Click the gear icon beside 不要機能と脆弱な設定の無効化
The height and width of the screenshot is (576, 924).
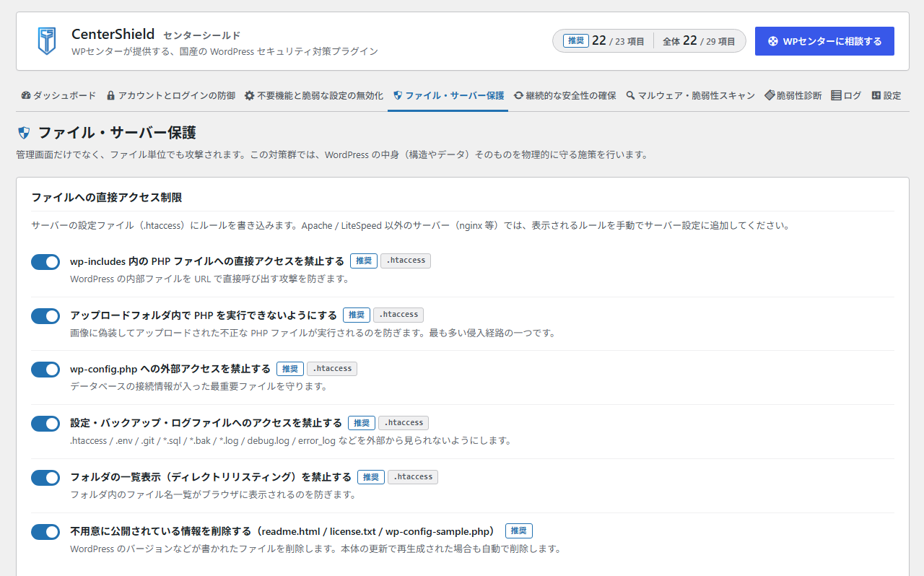pos(249,95)
